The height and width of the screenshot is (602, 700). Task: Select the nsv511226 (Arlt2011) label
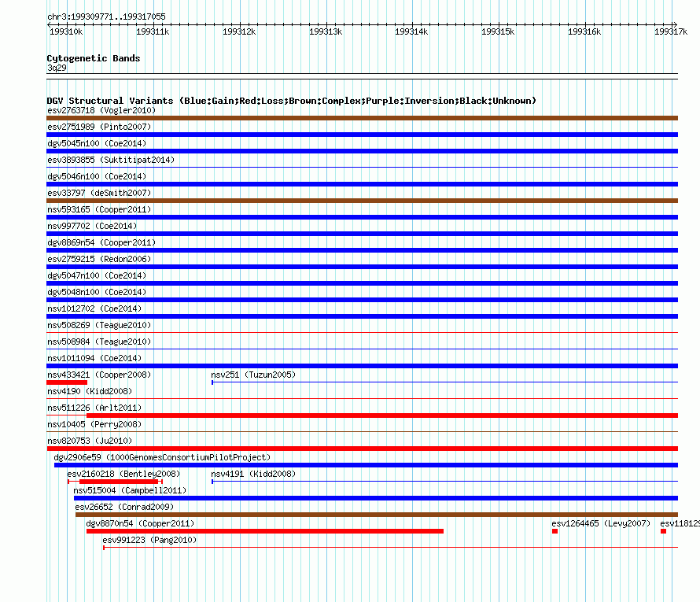[x=94, y=408]
